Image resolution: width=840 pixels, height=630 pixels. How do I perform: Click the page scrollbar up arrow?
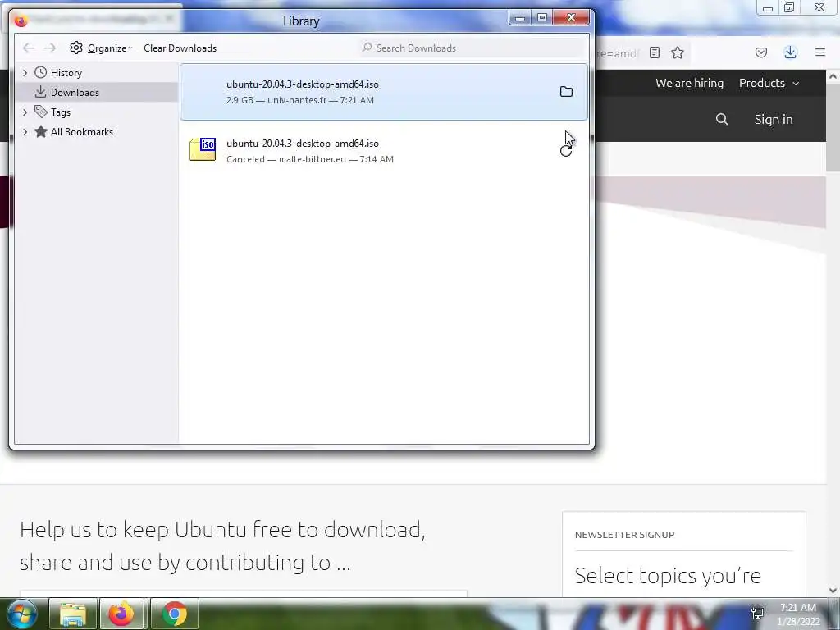coord(833,76)
